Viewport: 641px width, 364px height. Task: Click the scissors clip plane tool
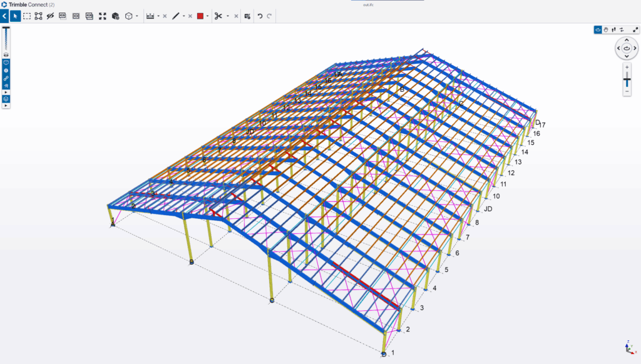point(218,16)
